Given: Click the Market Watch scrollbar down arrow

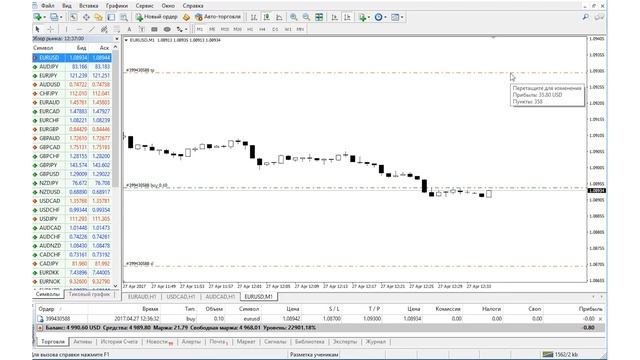Looking at the screenshot, I should coord(116,286).
